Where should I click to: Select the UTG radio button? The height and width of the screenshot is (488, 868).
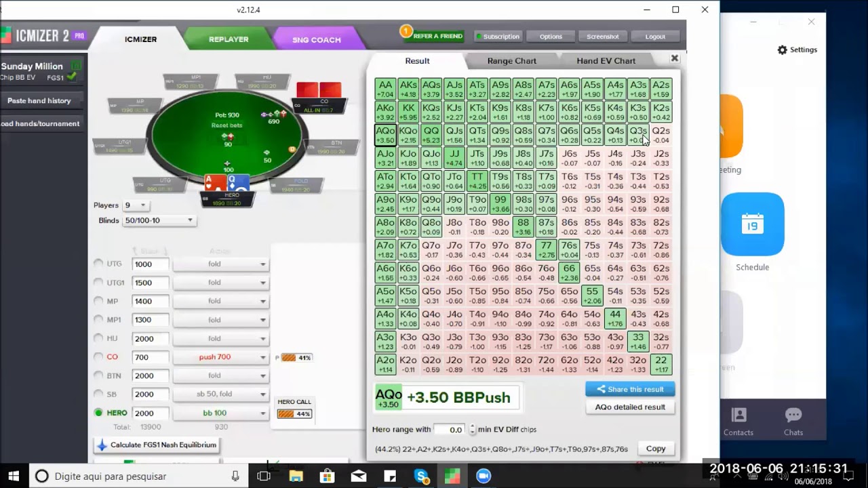(x=99, y=264)
